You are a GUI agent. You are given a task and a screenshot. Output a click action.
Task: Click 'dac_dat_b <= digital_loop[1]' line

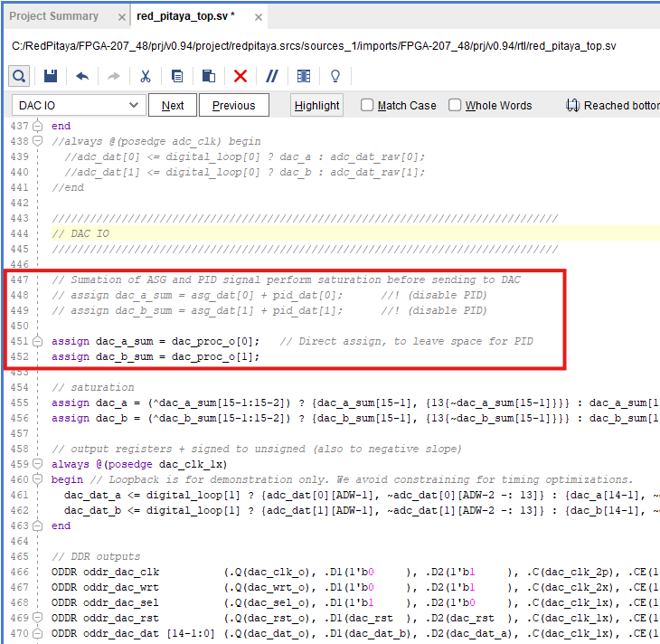(x=362, y=510)
